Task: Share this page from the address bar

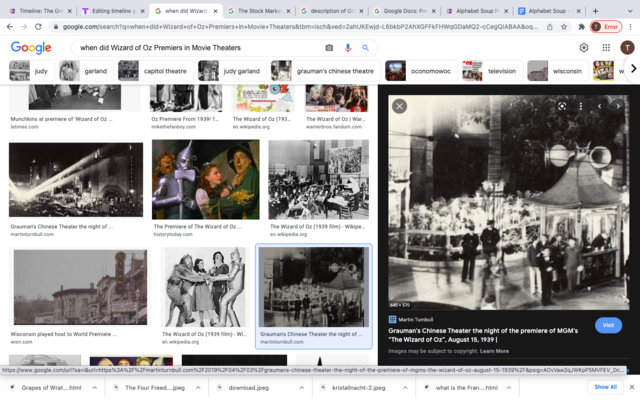Action: 549,27
